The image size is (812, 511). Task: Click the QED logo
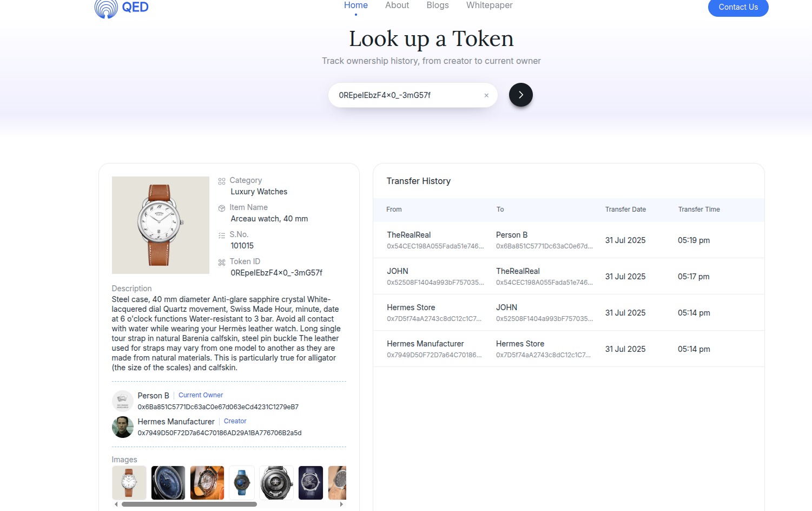122,8
